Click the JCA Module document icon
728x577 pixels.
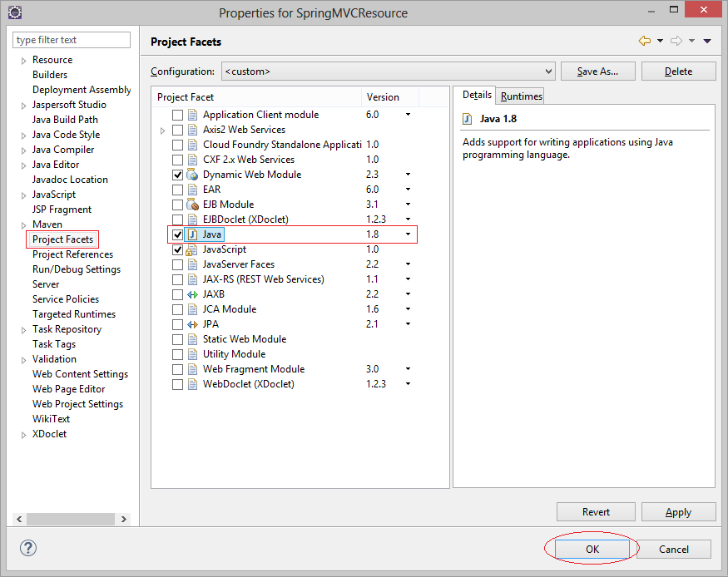(x=192, y=309)
